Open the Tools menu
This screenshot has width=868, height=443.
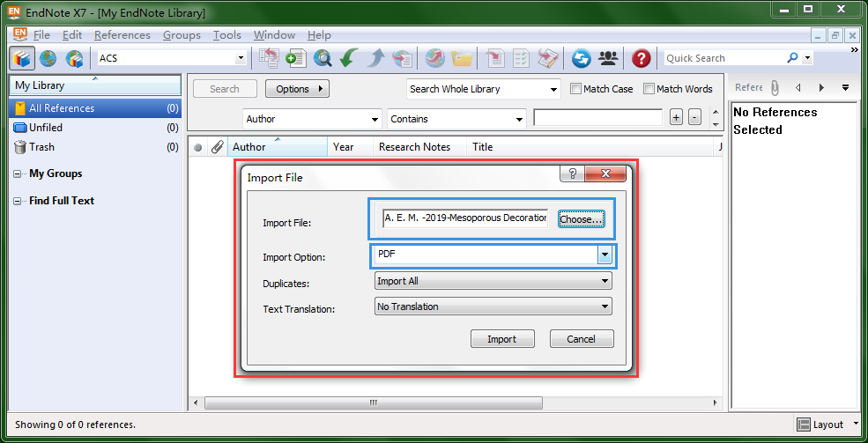(227, 35)
